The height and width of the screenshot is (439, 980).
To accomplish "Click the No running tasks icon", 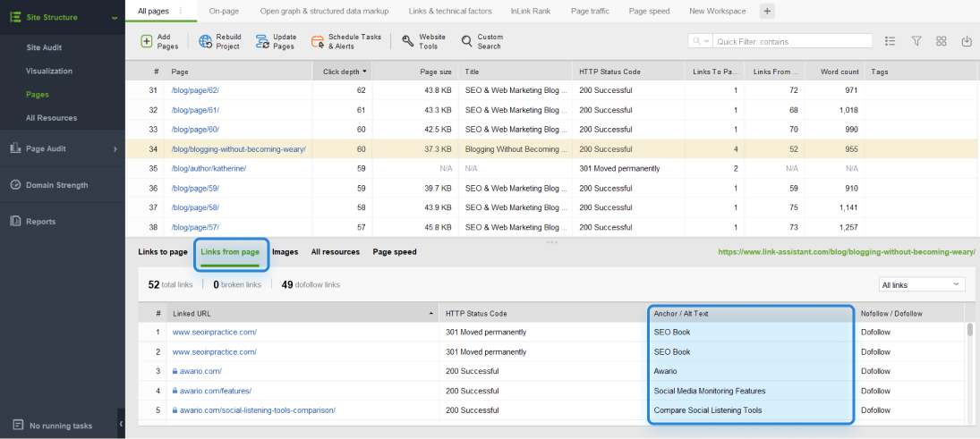I will [x=18, y=426].
